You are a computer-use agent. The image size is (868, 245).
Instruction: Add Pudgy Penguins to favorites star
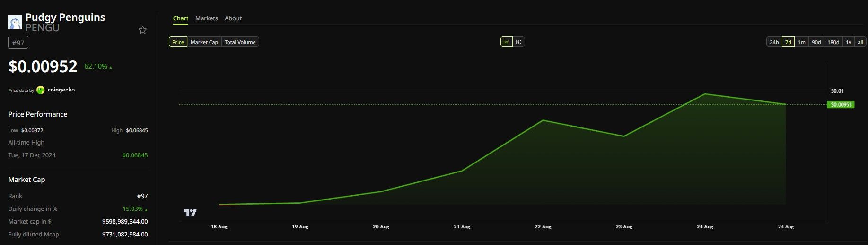click(142, 30)
